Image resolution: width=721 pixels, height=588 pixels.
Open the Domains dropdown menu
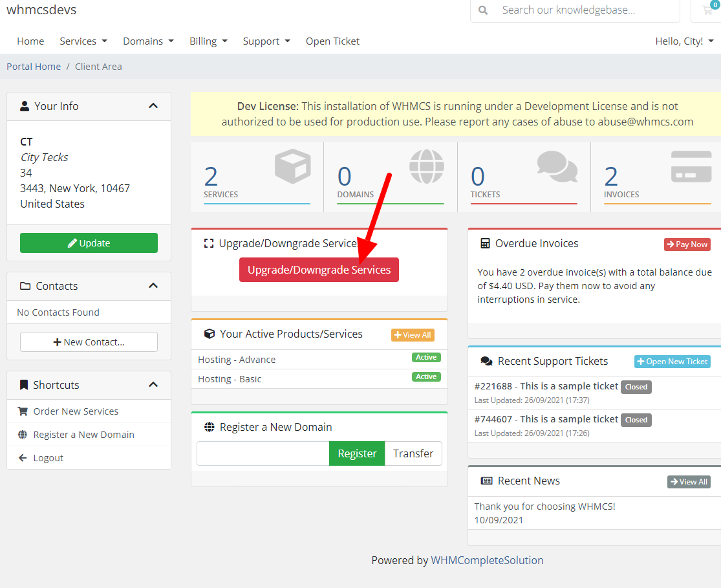coord(149,41)
